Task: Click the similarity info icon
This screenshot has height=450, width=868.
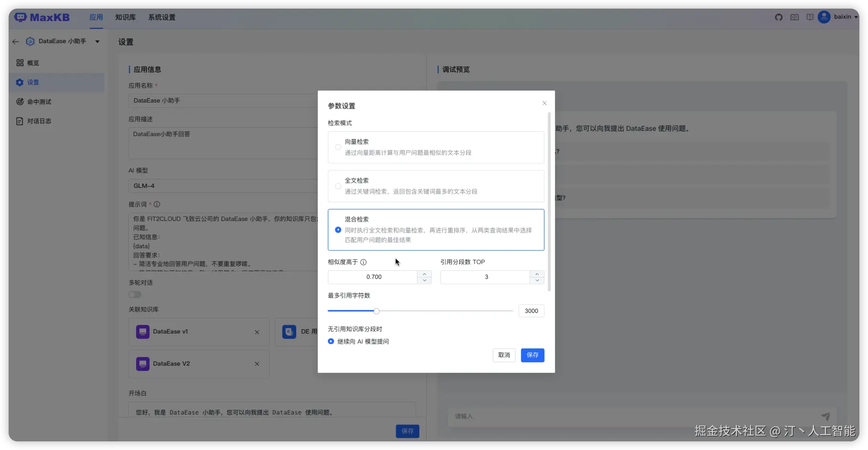Action: pos(363,262)
